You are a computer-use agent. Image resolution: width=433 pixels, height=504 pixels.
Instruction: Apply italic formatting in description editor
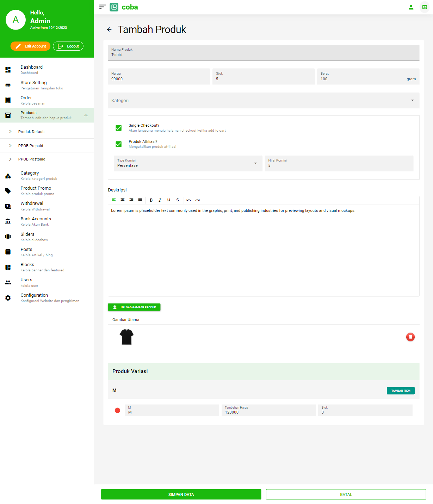pyautogui.click(x=160, y=200)
